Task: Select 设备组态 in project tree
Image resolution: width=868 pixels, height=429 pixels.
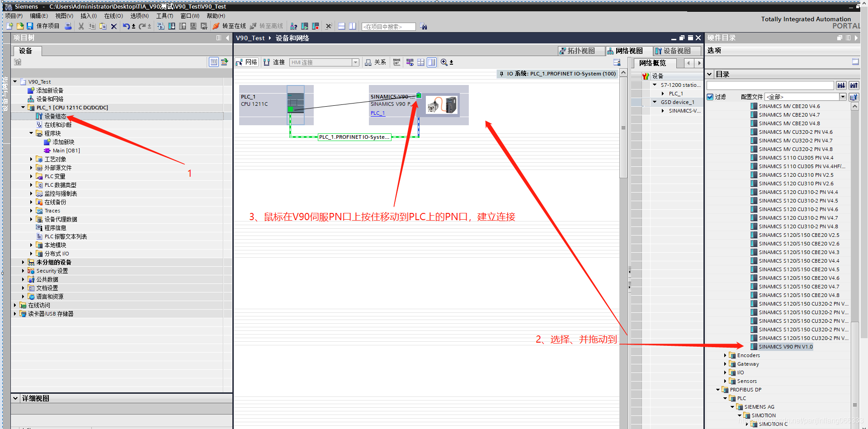Action: pyautogui.click(x=55, y=116)
